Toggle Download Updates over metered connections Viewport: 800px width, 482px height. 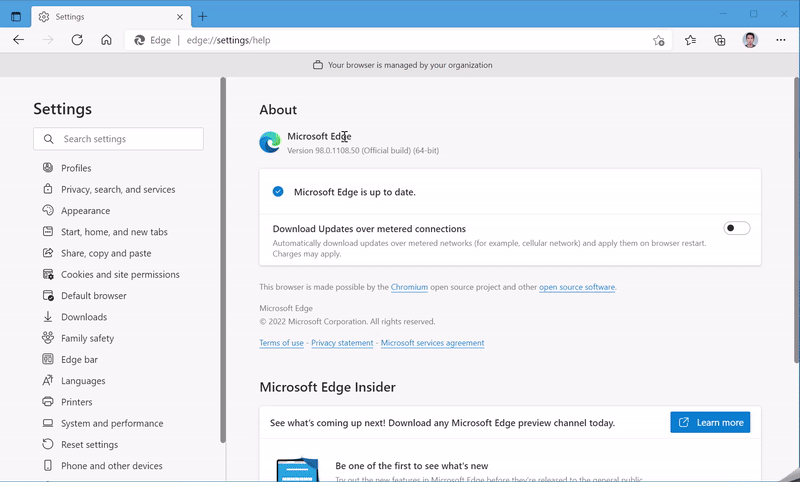pos(737,228)
